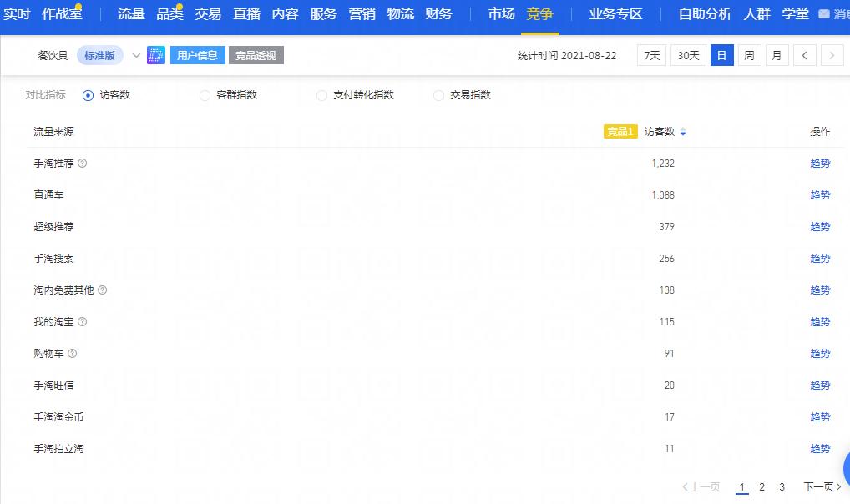Click the 竞品透视 button

[256, 55]
